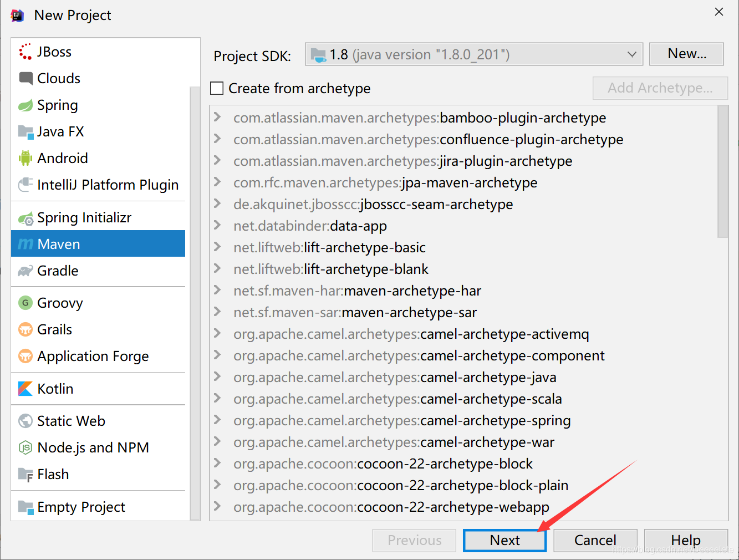Click the Java FX folder icon
The height and width of the screenshot is (560, 739).
(26, 131)
